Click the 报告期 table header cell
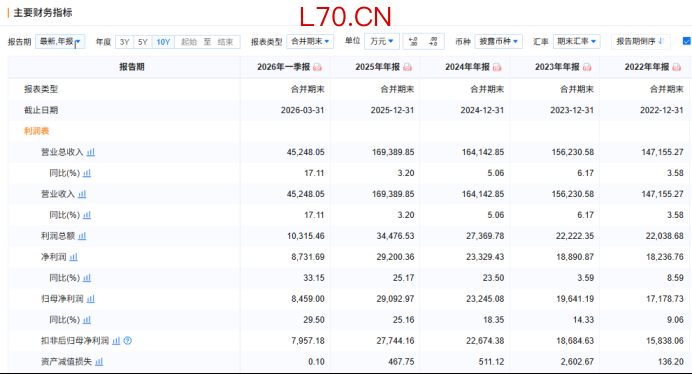 coord(124,67)
